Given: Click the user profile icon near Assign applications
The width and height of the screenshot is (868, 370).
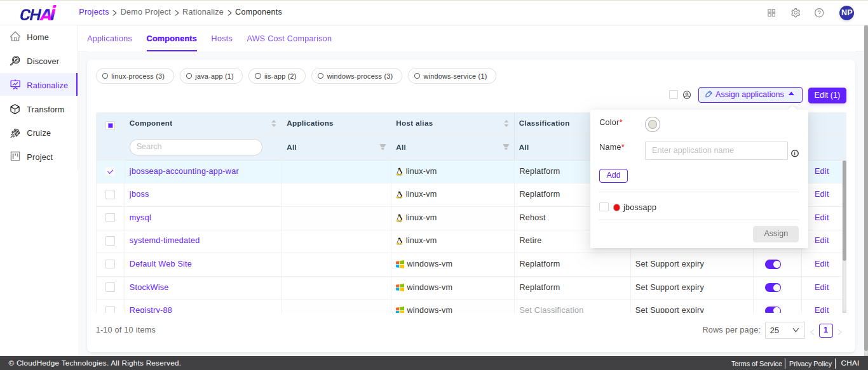Looking at the screenshot, I should 686,94.
